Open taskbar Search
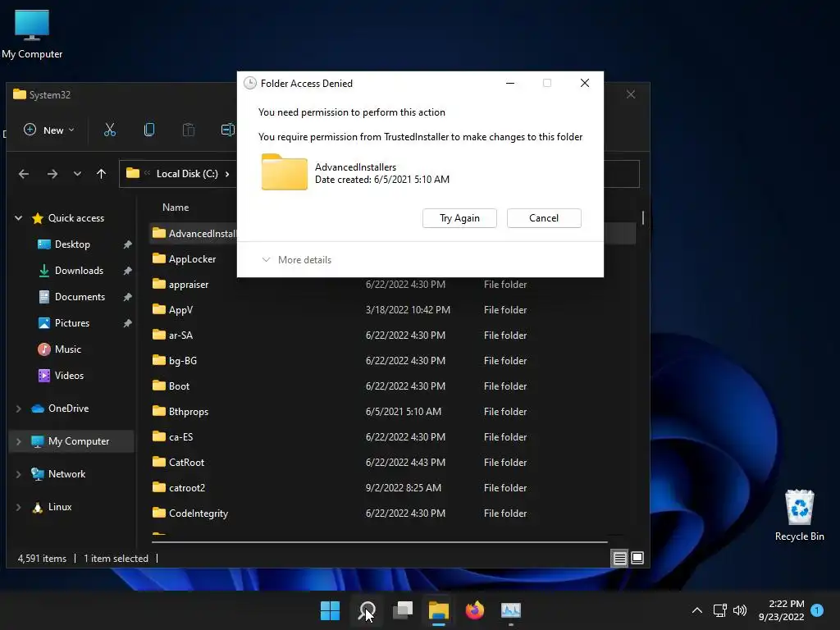Viewport: 840px width, 630px height. pyautogui.click(x=367, y=610)
